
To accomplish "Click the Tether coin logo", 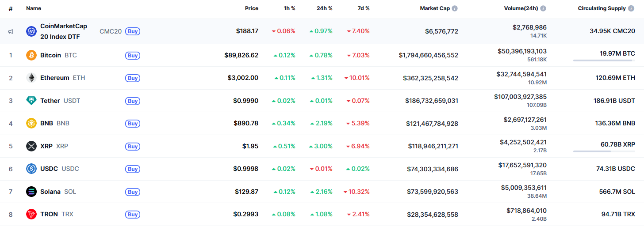I will click(31, 101).
